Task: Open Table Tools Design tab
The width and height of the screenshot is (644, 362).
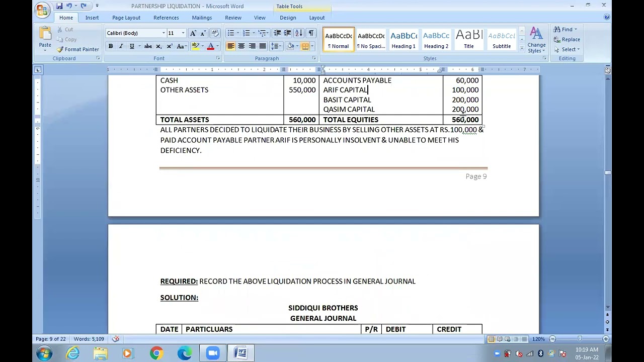Action: (288, 18)
